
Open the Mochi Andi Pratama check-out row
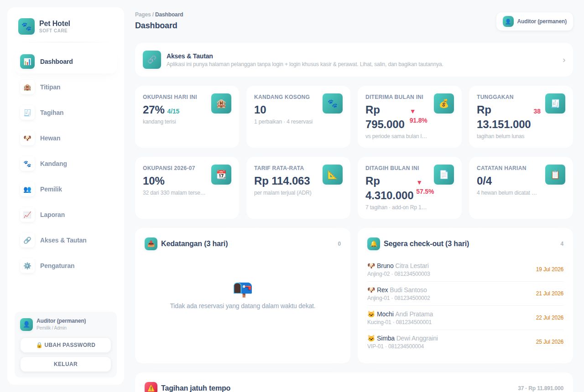[465, 318]
